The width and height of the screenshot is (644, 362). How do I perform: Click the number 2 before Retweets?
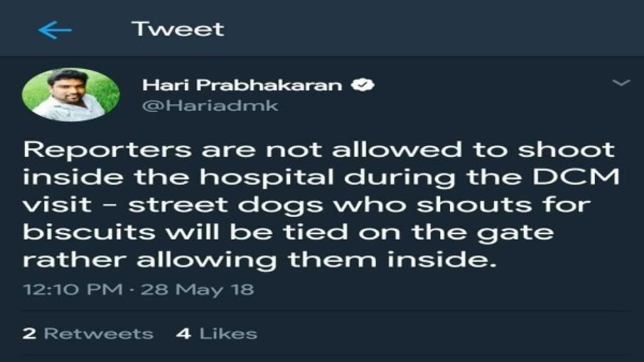(29, 334)
